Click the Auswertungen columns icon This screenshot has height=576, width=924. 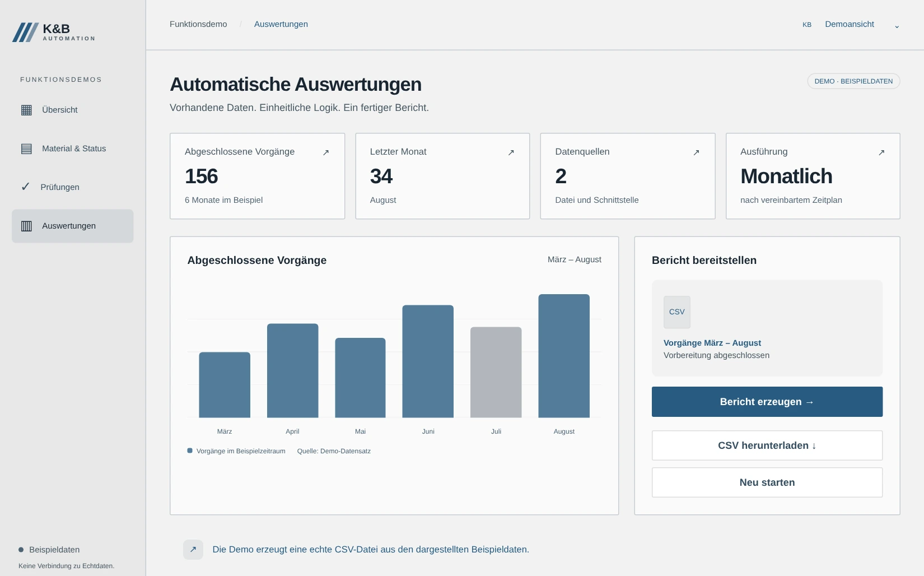26,226
